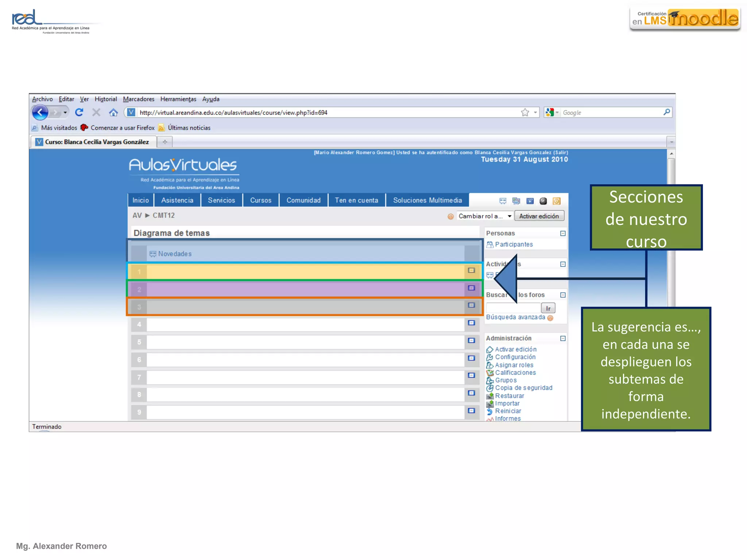Viewport: 747px width, 560px height.
Task: Open the new tab plus button
Action: pyautogui.click(x=165, y=142)
